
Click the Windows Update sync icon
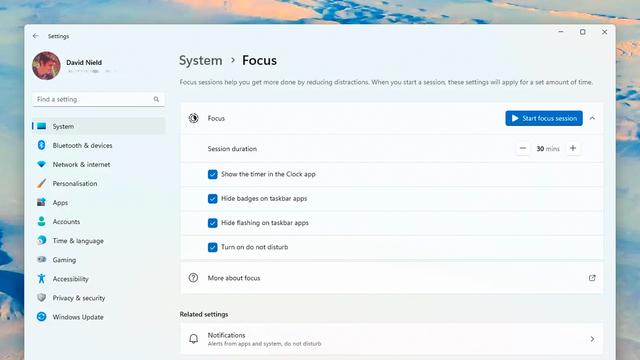coord(41,317)
